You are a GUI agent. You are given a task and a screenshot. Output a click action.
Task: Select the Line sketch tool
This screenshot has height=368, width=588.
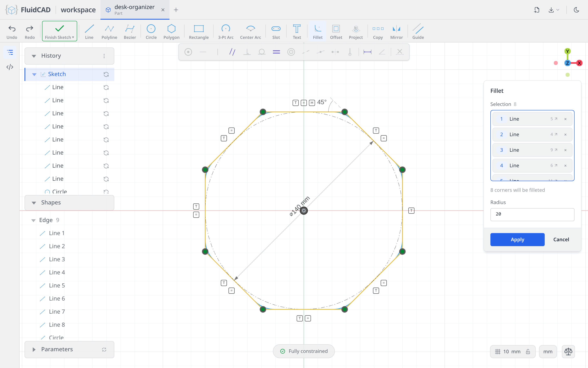[x=89, y=32]
